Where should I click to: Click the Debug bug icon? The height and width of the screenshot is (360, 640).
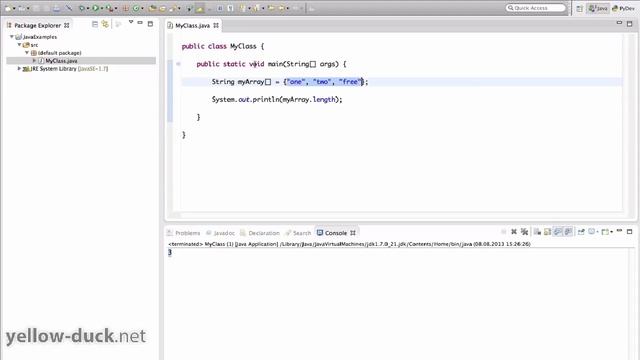pos(82,8)
